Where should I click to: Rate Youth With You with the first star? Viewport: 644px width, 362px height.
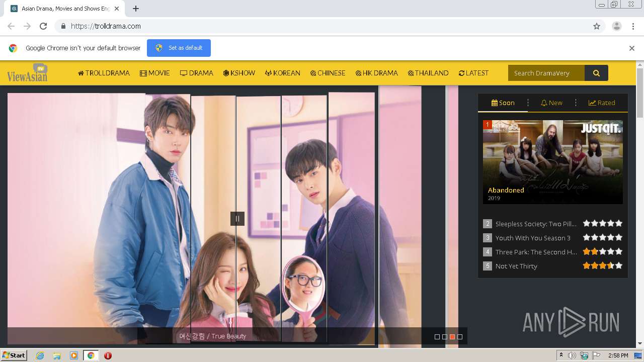point(587,237)
